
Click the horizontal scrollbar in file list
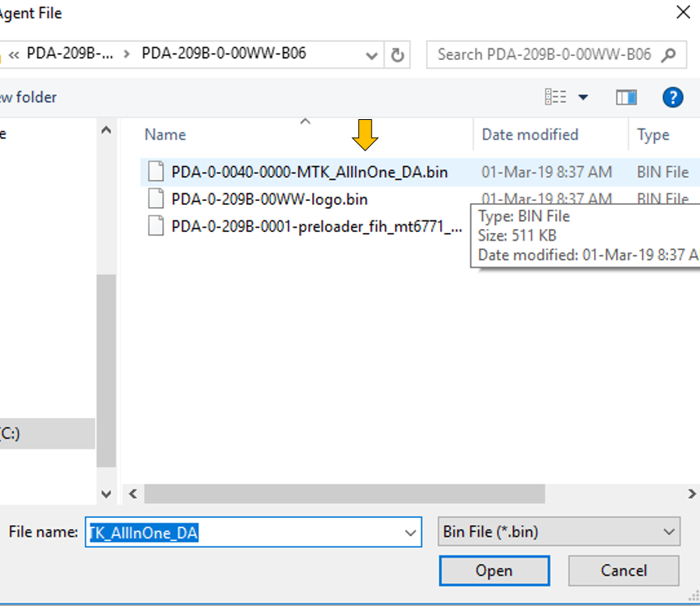(344, 494)
